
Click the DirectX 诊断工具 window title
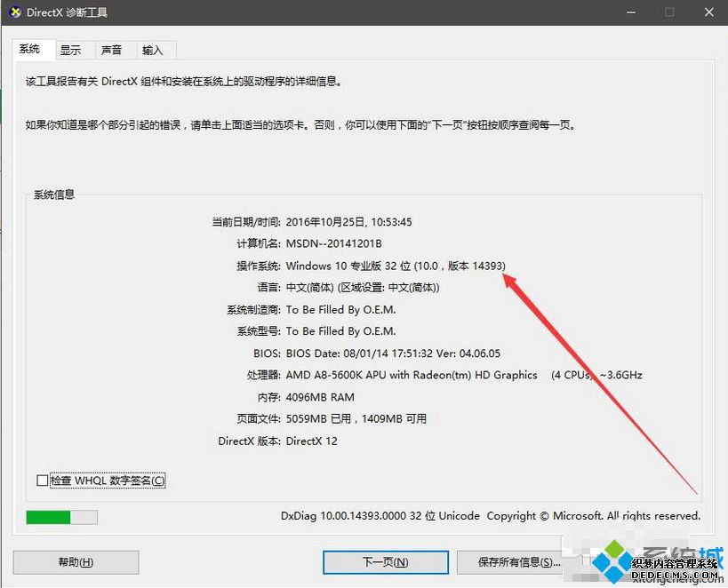(x=67, y=12)
